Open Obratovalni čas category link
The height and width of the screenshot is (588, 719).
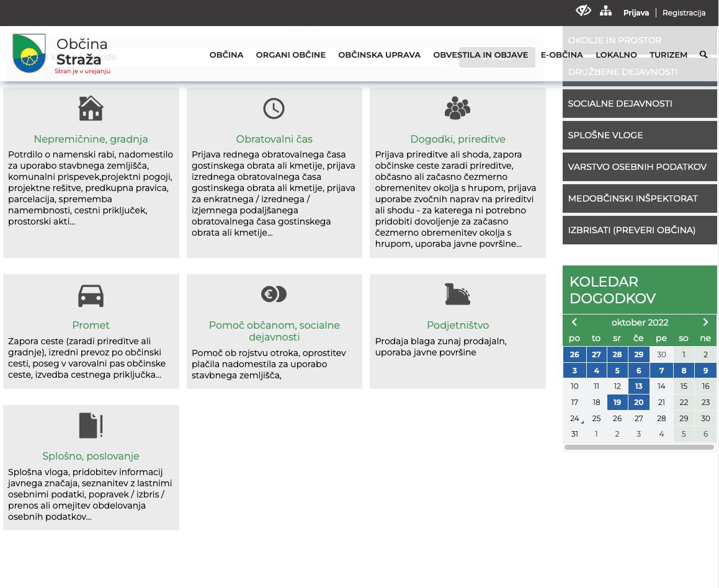point(274,139)
